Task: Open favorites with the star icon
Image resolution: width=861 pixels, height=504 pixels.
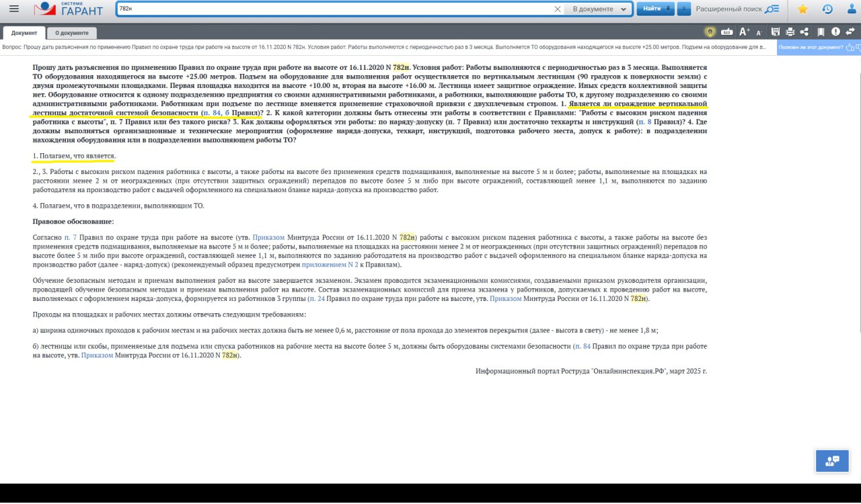Action: tap(802, 9)
